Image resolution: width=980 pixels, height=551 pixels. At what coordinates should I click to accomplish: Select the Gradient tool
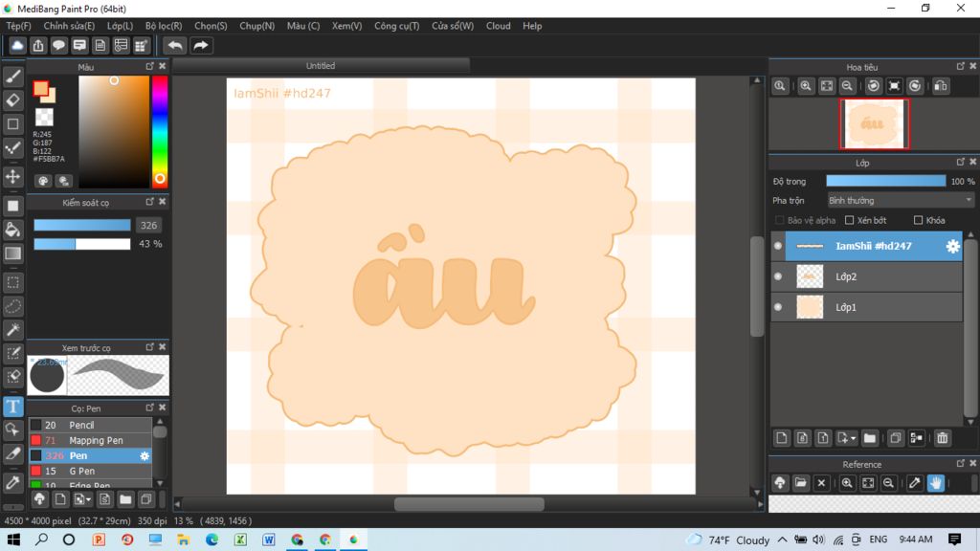click(13, 253)
